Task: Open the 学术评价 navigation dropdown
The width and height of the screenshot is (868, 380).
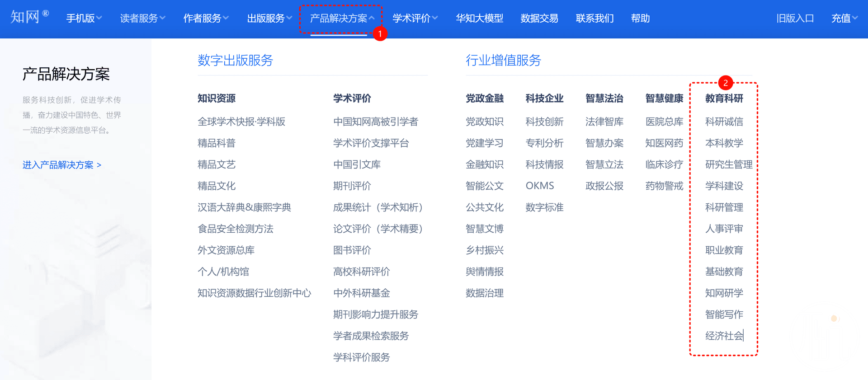Action: 415,19
